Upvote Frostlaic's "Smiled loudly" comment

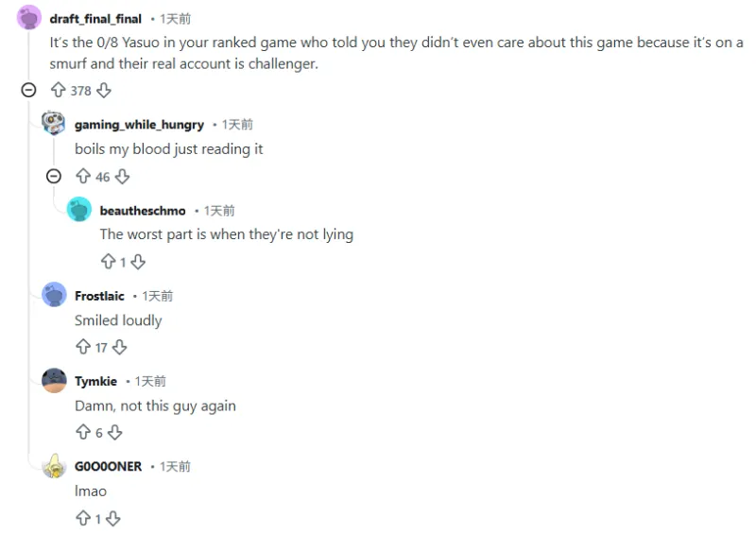coord(83,348)
